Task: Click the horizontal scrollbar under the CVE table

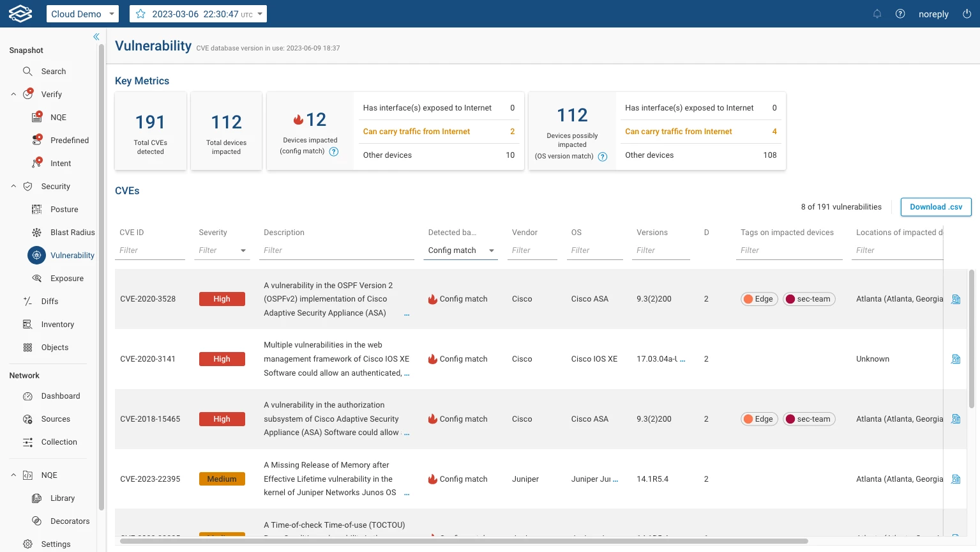Action: point(464,541)
